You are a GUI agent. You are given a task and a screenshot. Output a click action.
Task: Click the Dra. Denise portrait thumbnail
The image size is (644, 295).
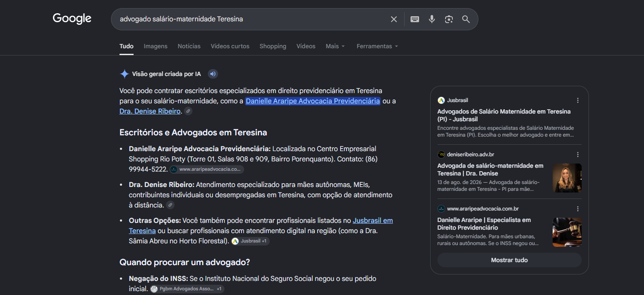click(567, 178)
